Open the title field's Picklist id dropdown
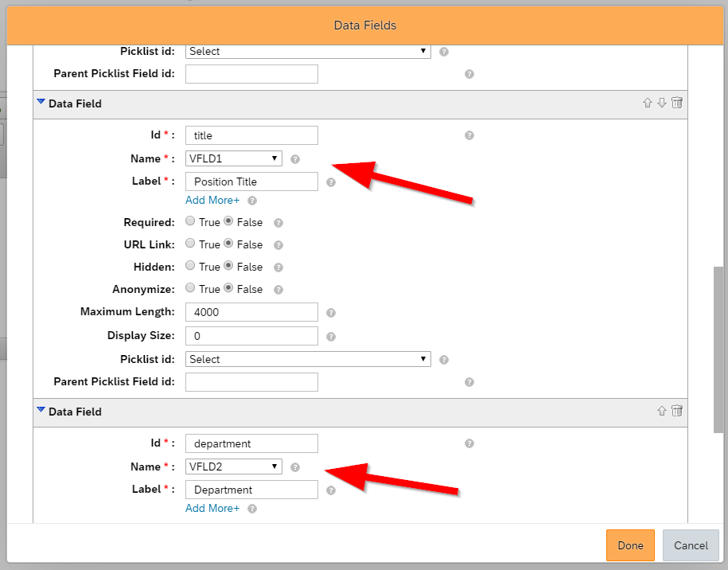This screenshot has width=728, height=570. (x=308, y=359)
